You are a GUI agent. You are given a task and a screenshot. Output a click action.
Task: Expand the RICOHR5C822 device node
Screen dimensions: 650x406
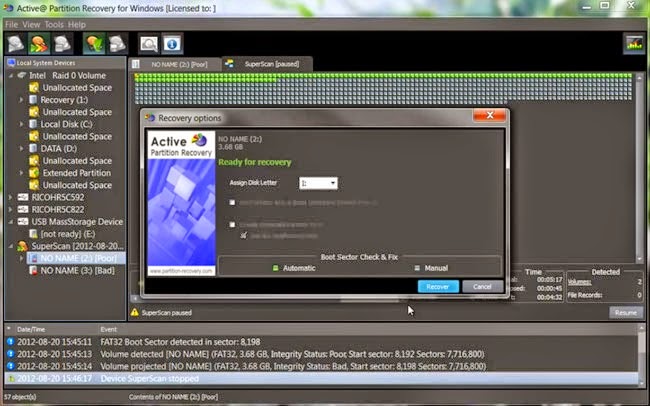click(11, 209)
